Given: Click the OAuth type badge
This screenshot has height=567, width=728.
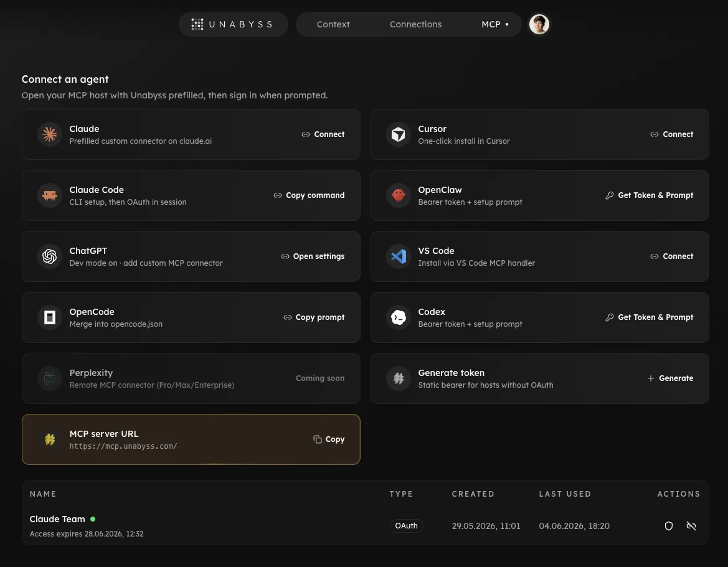Looking at the screenshot, I should pyautogui.click(x=406, y=526).
